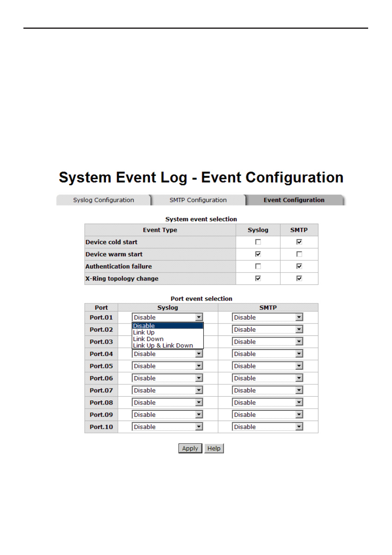Click the Help button

pyautogui.click(x=214, y=449)
